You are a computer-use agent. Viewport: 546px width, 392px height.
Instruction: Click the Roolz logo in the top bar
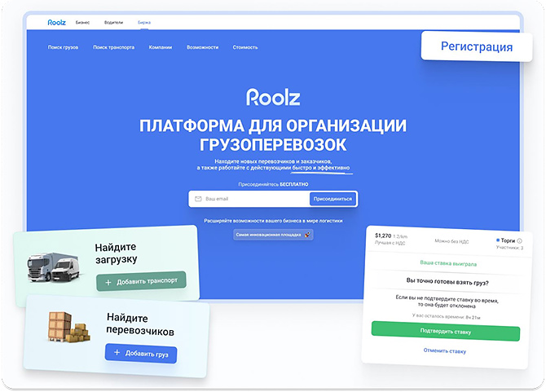pyautogui.click(x=56, y=22)
